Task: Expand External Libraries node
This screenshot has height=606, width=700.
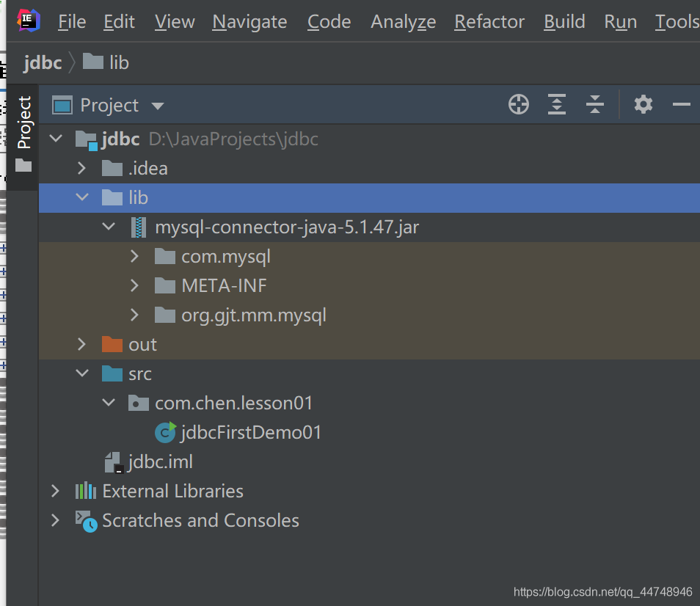Action: pos(55,491)
